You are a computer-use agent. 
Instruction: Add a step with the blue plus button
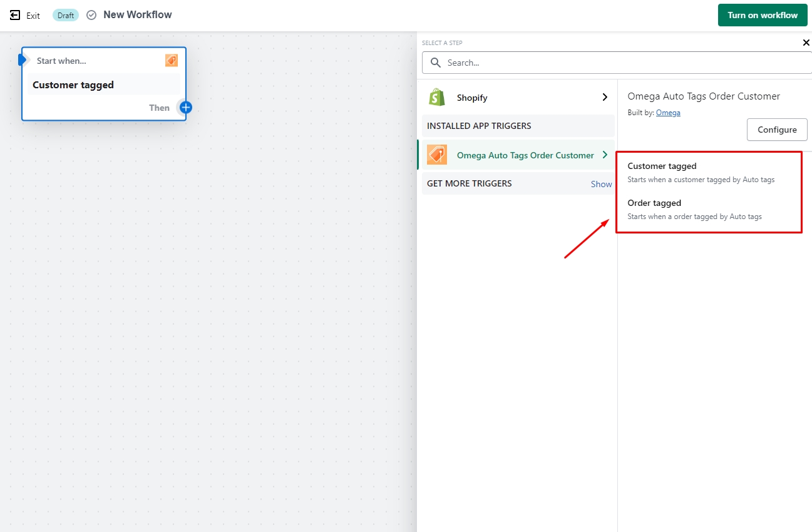pos(185,107)
